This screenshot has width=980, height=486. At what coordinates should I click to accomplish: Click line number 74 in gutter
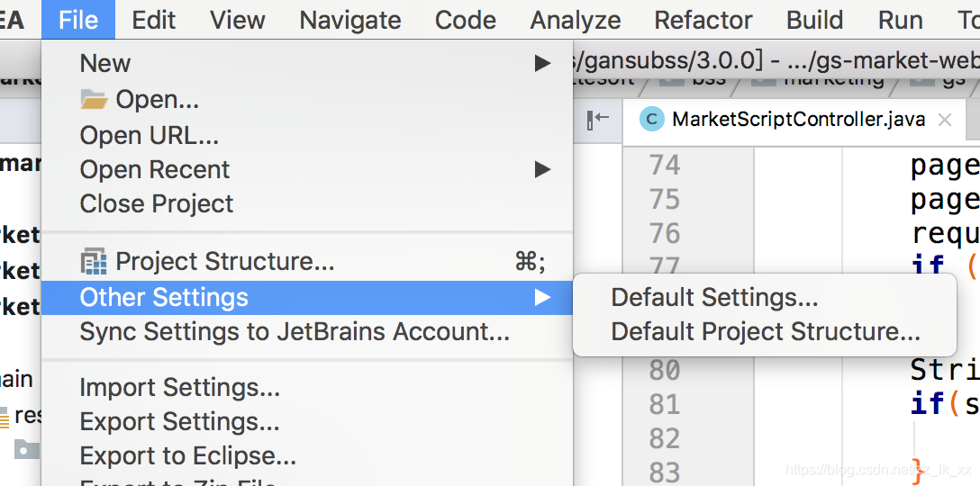pos(665,165)
